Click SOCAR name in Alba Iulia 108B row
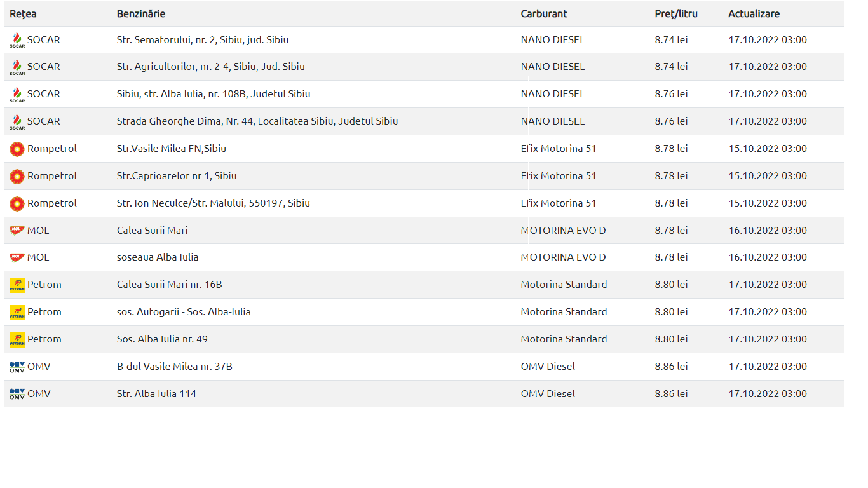 click(44, 93)
